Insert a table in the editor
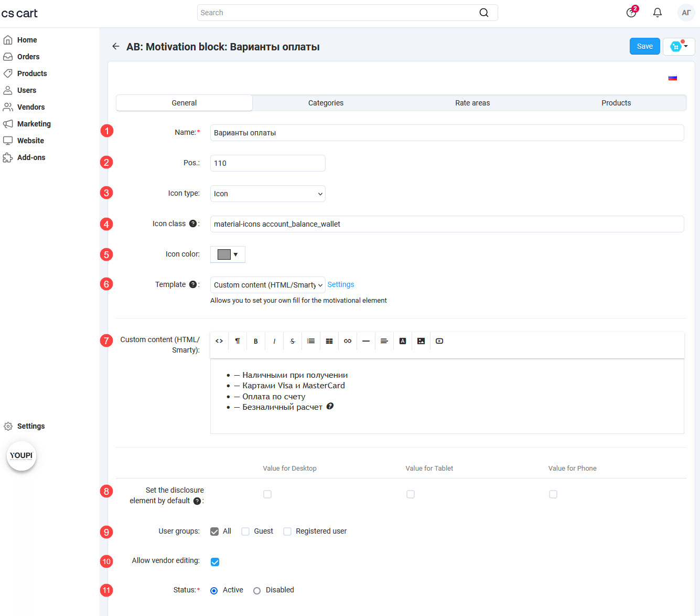Screen dimensions: 700x616 (x=329, y=341)
